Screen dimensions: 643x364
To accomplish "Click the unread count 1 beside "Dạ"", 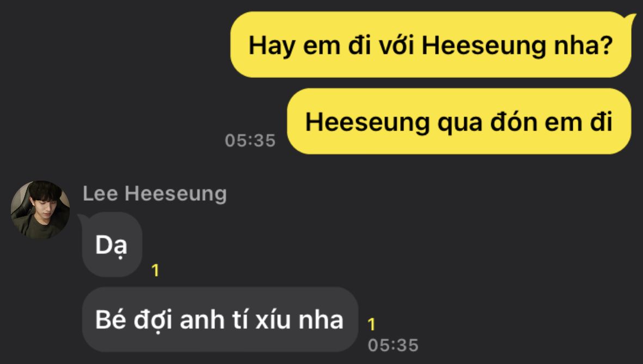I will (x=155, y=270).
